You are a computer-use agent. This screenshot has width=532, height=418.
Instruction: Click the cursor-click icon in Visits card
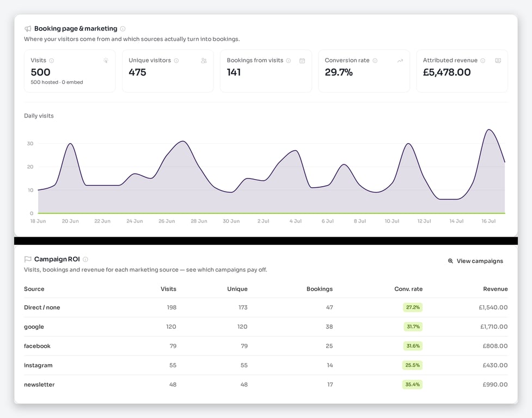click(x=106, y=60)
